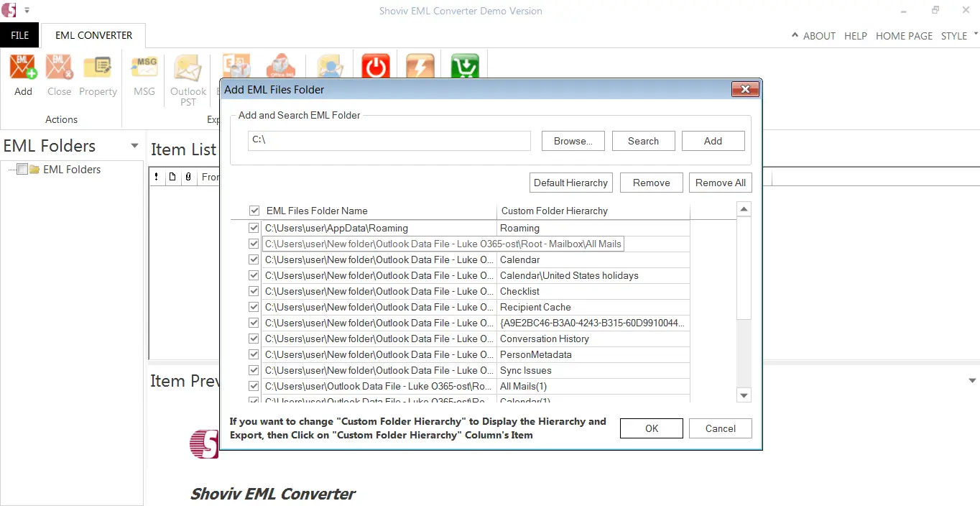Click the orange lightning bolt icon

pyautogui.click(x=420, y=65)
